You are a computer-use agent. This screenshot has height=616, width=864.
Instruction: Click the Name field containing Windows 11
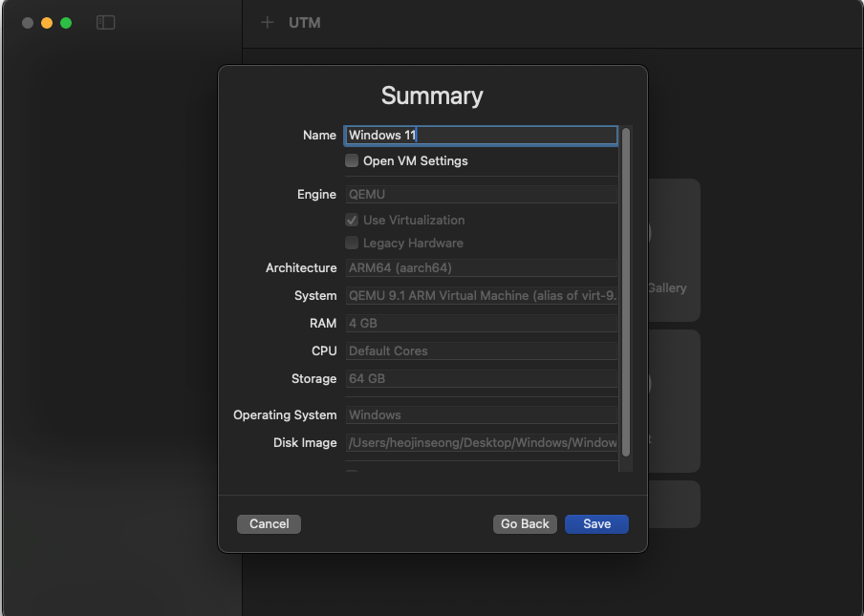point(481,136)
